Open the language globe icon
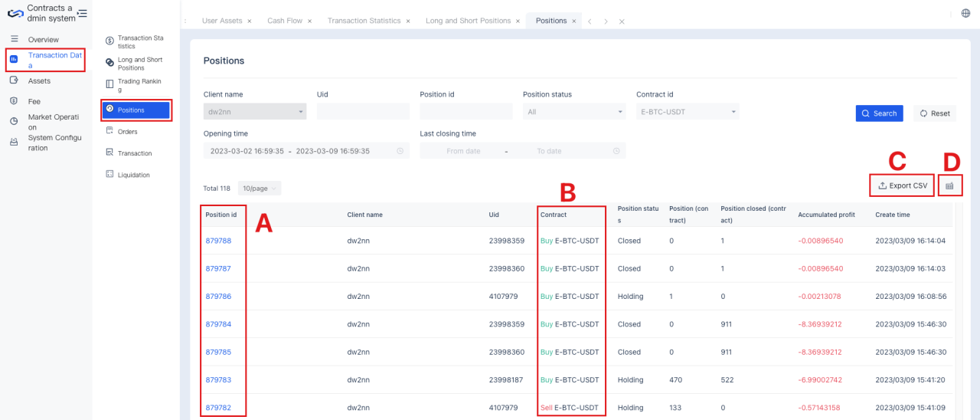 965,13
